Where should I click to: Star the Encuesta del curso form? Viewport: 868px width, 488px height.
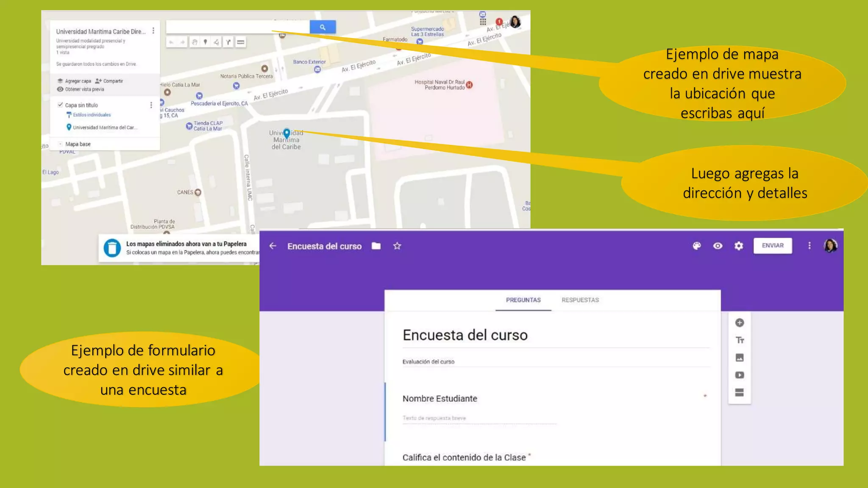[x=397, y=246]
